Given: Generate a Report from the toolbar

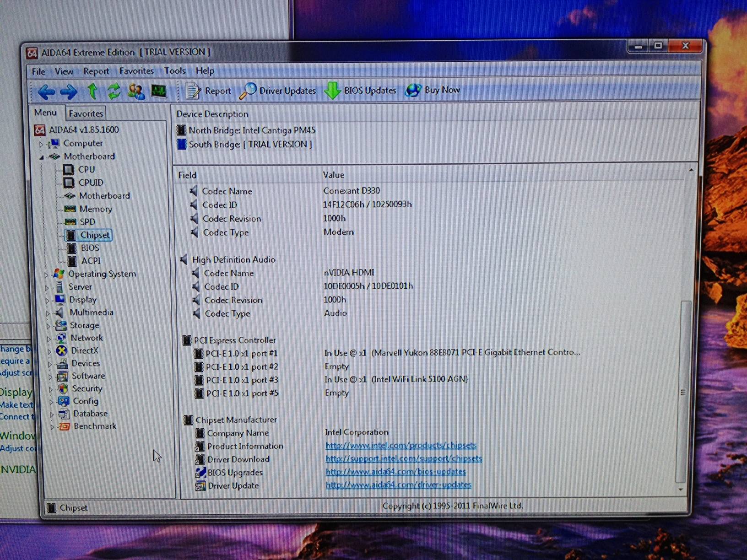Looking at the screenshot, I should [208, 91].
